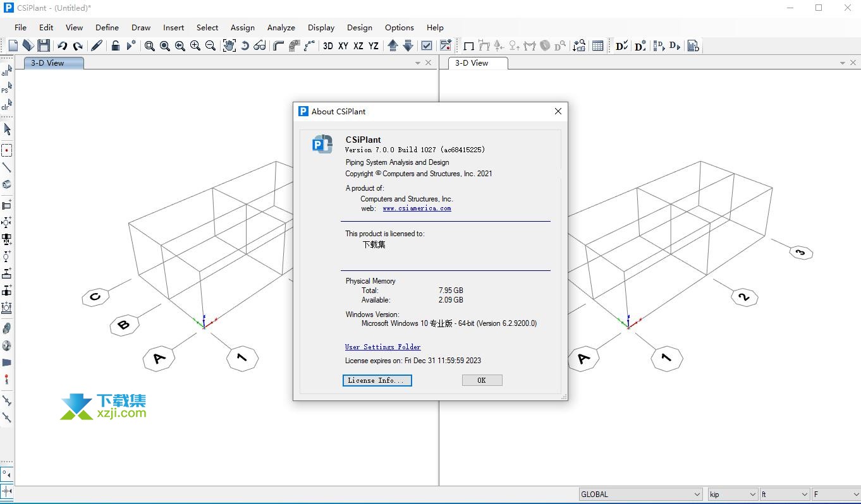Open the show tables grid icon
This screenshot has height=504, width=861.
[597, 45]
